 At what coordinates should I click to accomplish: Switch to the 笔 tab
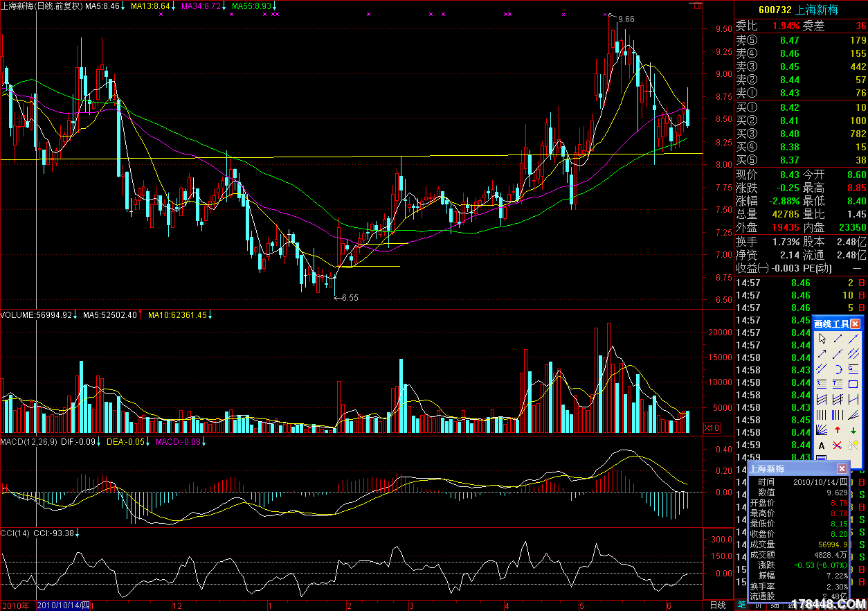pos(742,605)
